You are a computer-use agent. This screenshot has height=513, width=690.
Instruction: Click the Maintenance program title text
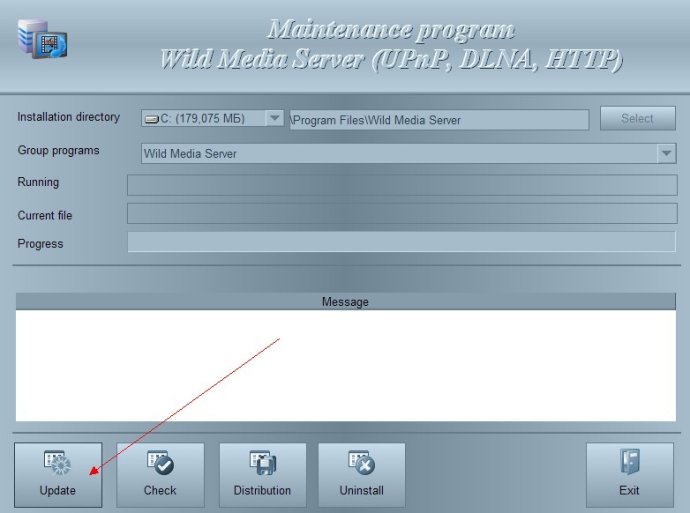tap(391, 30)
